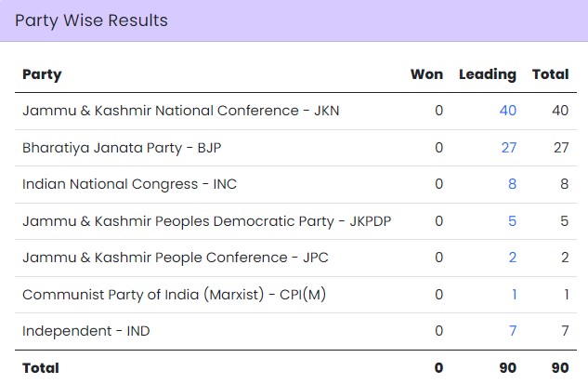Click the Party column header
This screenshot has height=384, width=588.
pyautogui.click(x=42, y=74)
